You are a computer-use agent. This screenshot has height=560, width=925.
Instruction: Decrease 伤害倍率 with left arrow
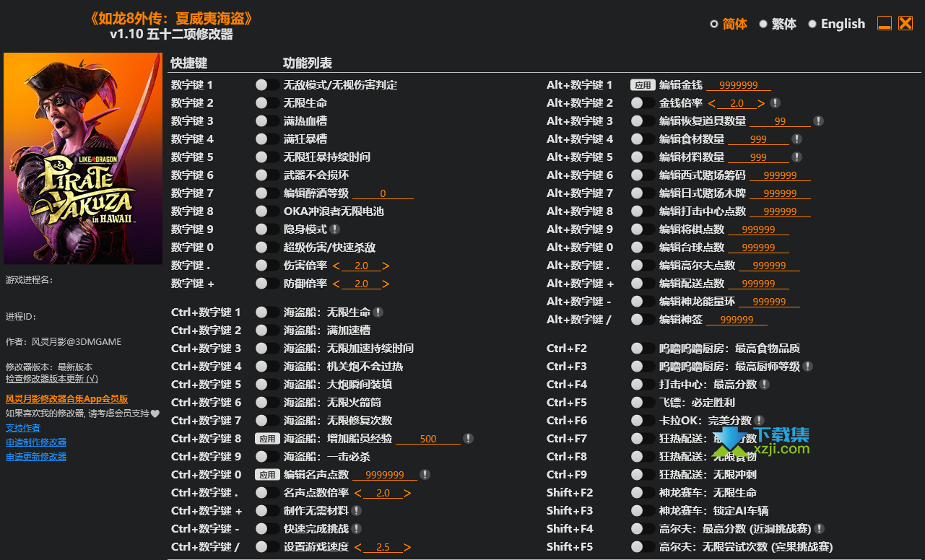coord(336,266)
